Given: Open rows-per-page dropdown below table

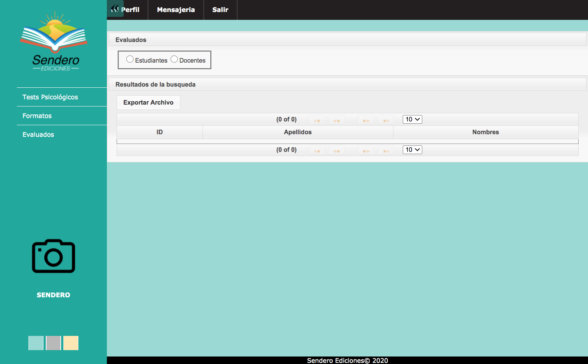Looking at the screenshot, I should (x=412, y=150).
